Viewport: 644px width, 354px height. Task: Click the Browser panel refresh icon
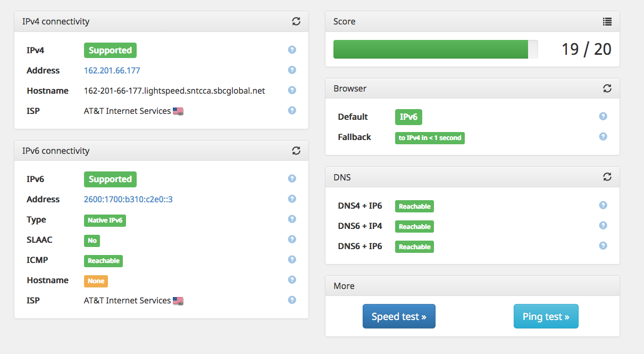click(607, 88)
